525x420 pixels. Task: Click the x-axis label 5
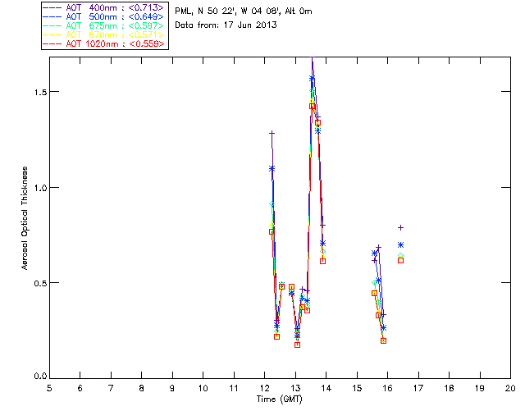[49, 389]
